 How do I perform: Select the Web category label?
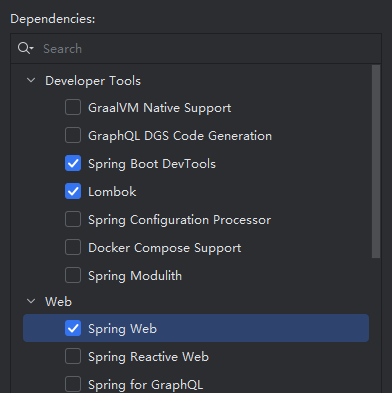pyautogui.click(x=58, y=302)
